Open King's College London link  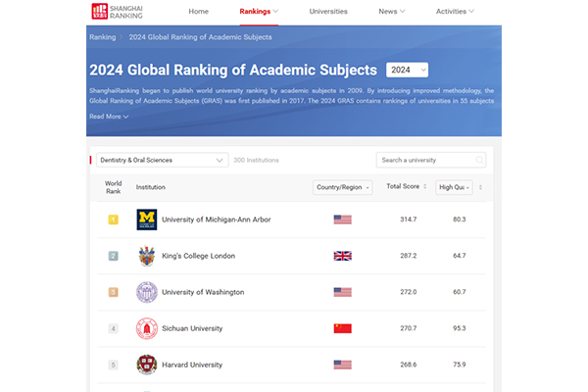coord(198,256)
